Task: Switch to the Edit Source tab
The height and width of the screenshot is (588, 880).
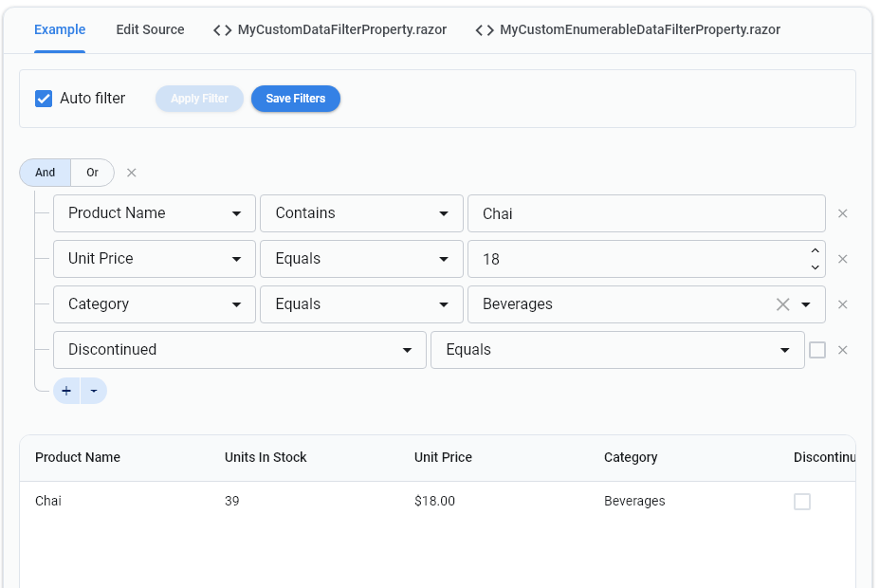Action: pos(149,29)
